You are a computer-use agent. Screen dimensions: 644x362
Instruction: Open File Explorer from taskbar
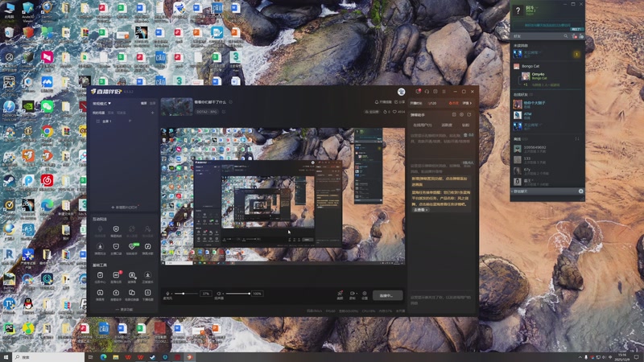(115, 357)
